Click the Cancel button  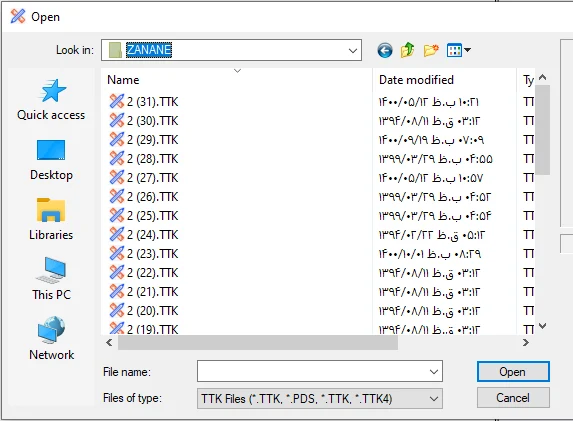coord(513,398)
